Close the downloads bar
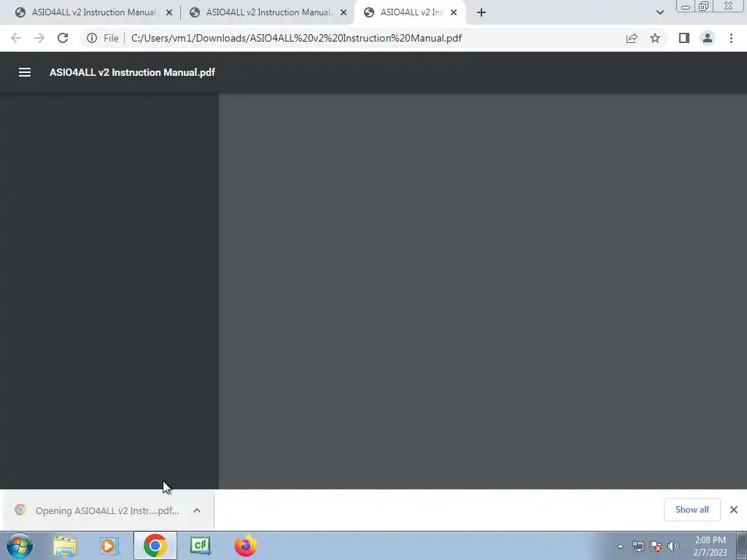This screenshot has height=560, width=747. click(x=734, y=510)
